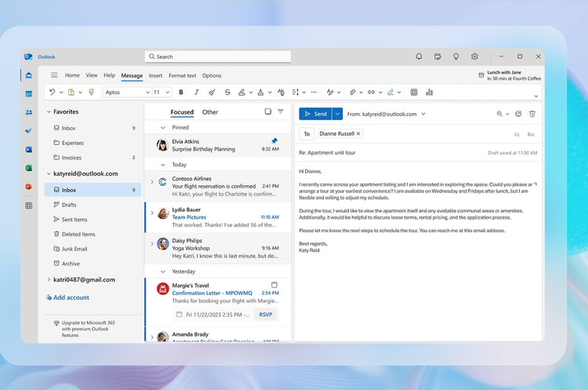Apply the text highlight color

[242, 92]
